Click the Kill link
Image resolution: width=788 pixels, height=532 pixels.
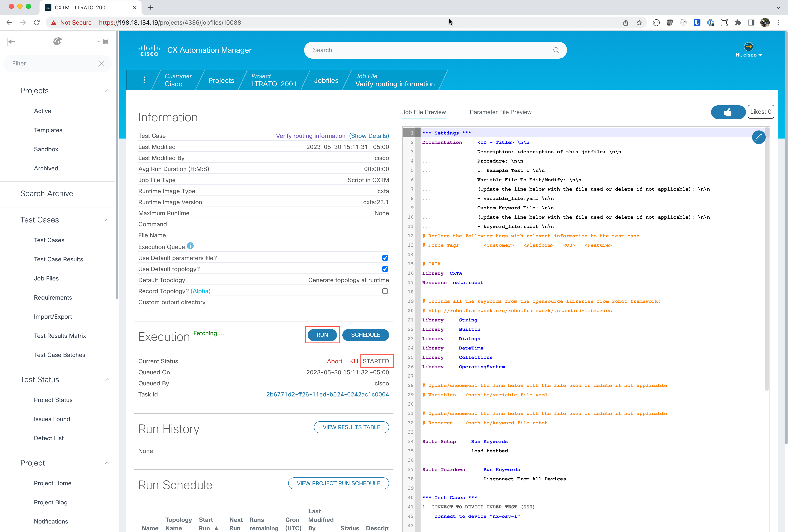pos(354,361)
